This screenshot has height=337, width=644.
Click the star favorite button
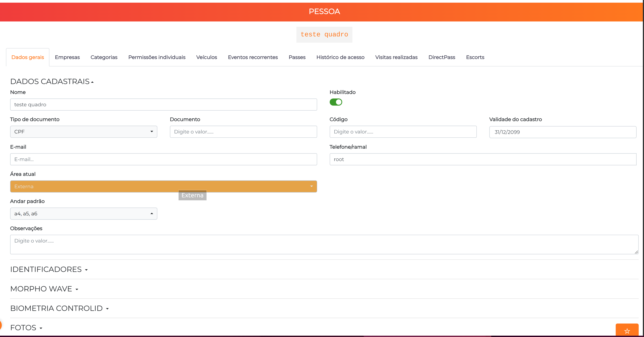[627, 330]
